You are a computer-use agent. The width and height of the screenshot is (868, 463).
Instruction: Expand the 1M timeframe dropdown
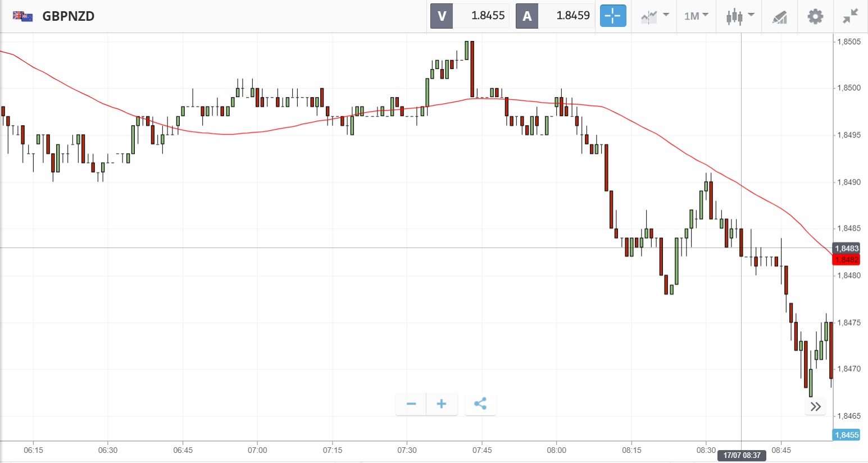696,16
